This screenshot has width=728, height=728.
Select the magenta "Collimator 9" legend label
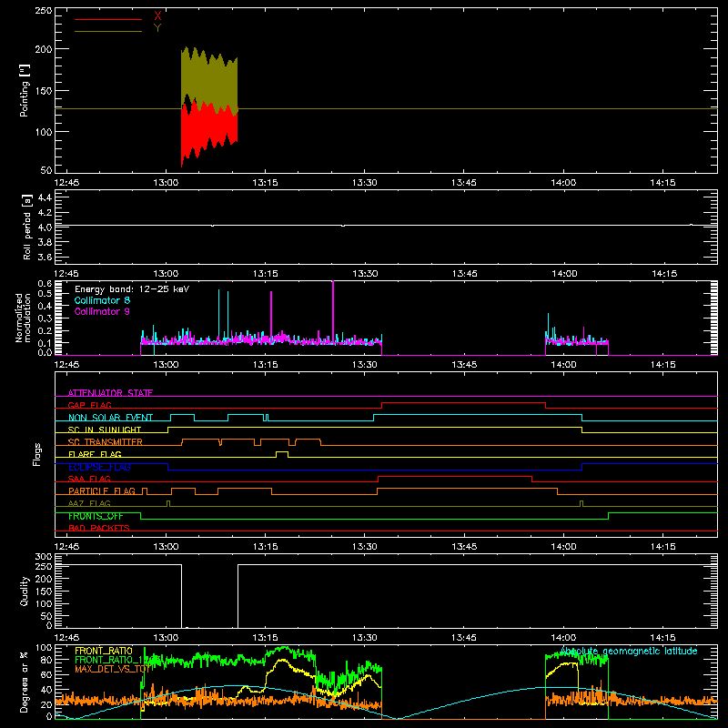[102, 311]
